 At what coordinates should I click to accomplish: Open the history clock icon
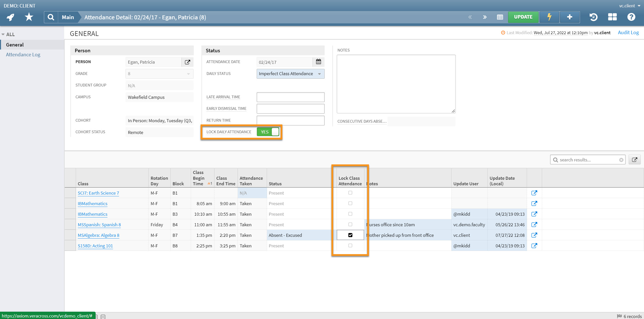pyautogui.click(x=593, y=17)
